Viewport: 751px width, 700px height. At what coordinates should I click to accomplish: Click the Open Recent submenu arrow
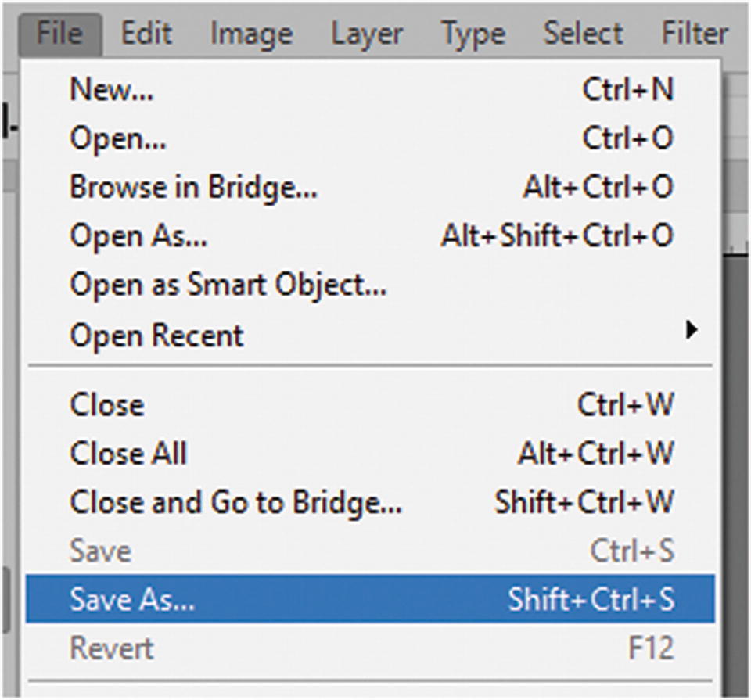[x=690, y=331]
